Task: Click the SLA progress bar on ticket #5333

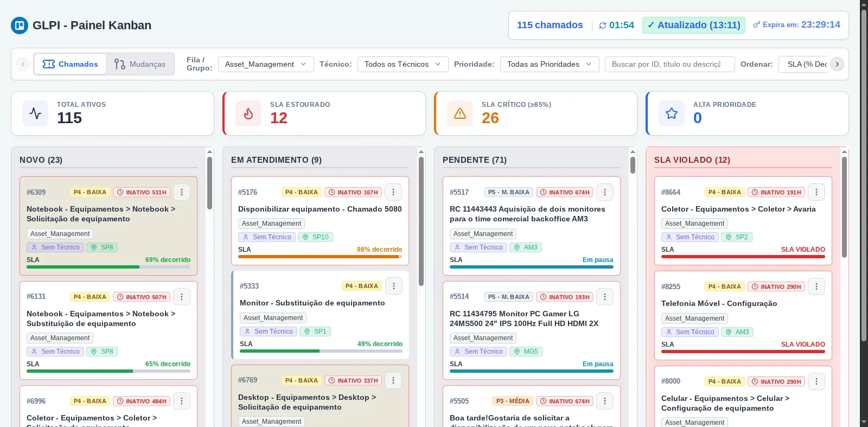Action: 321,351
